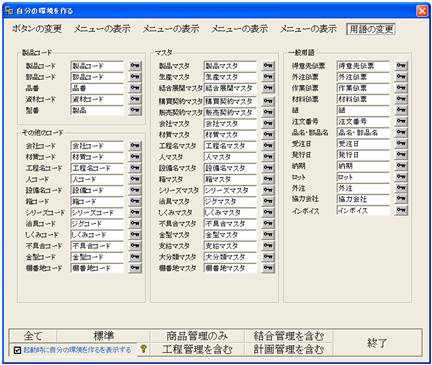Click the yellow hint icon beside the startup checkbox

coord(144,349)
